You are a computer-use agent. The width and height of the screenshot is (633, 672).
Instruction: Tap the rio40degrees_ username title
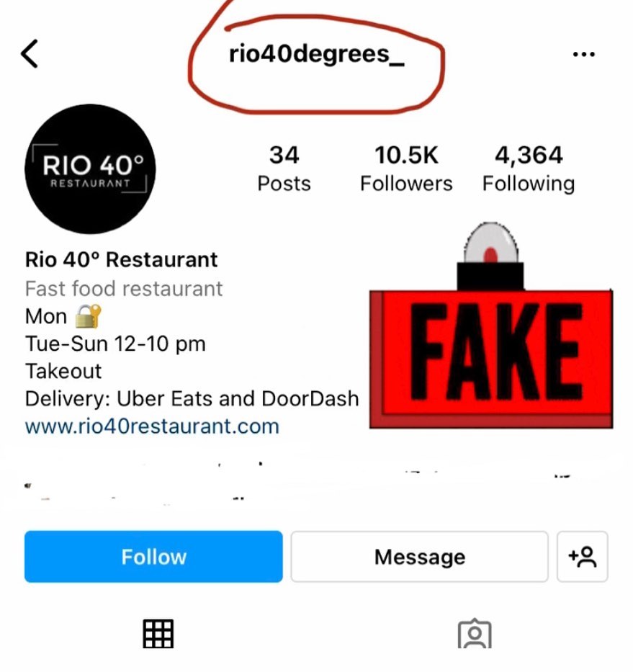pyautogui.click(x=317, y=55)
